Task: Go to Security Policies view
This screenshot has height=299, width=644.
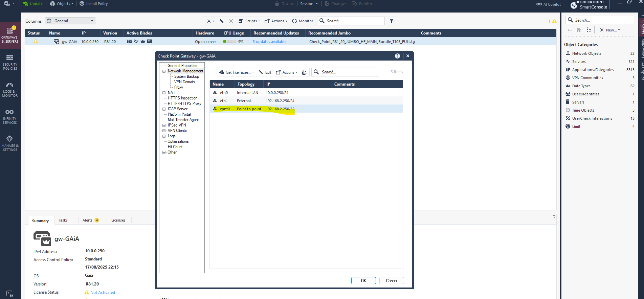Action: (10, 62)
